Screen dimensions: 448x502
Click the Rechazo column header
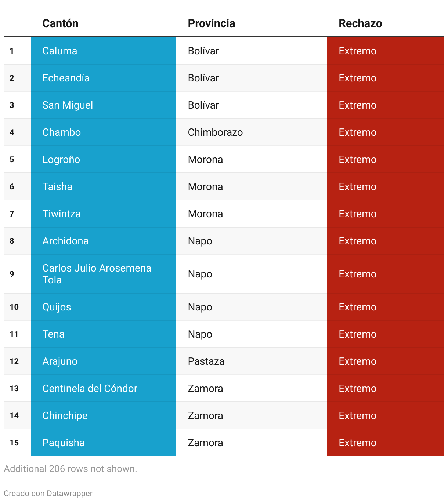pos(360,23)
